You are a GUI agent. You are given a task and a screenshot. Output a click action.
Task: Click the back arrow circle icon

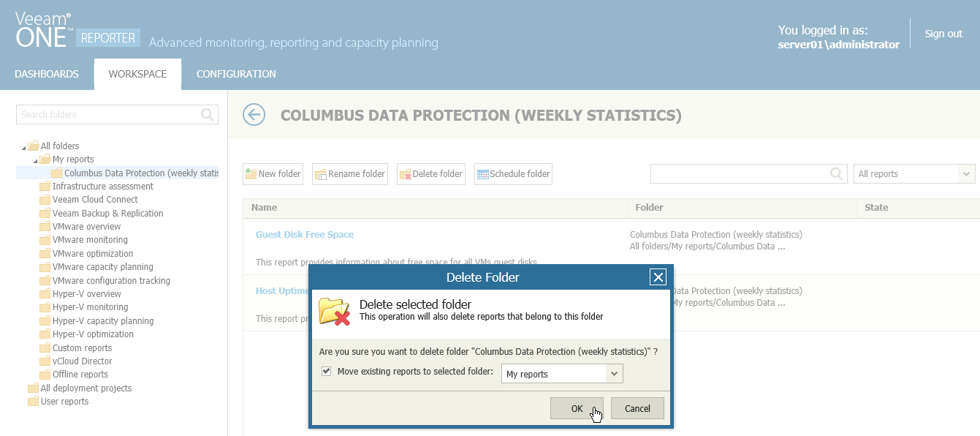254,115
